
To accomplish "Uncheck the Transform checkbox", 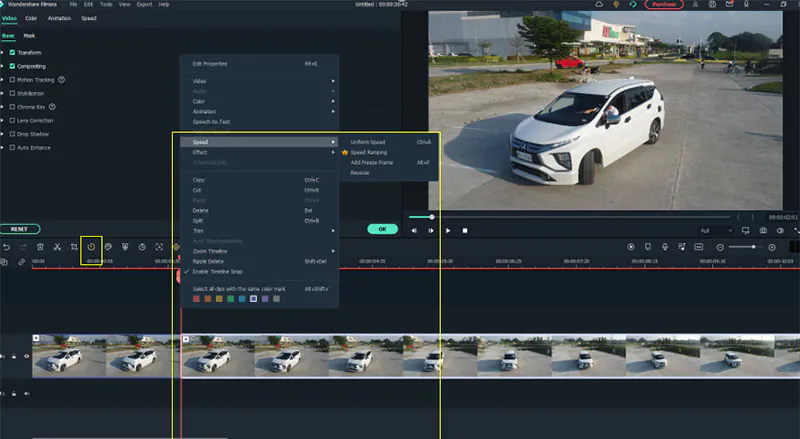I will [12, 53].
